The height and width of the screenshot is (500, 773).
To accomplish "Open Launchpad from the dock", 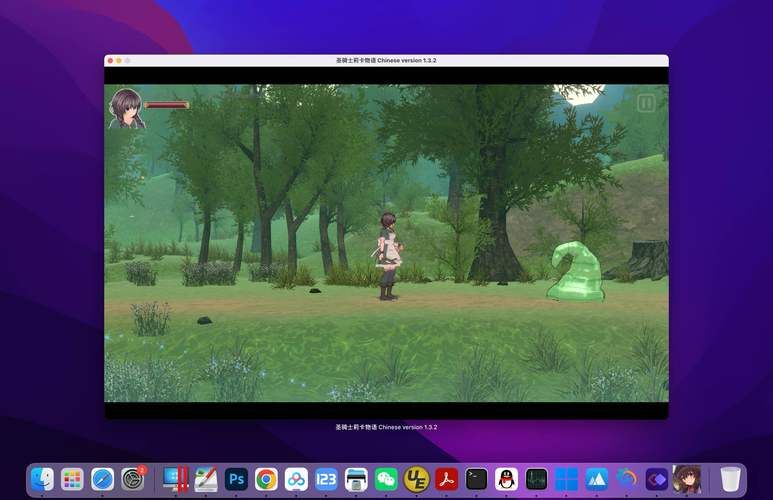I will pyautogui.click(x=72, y=479).
